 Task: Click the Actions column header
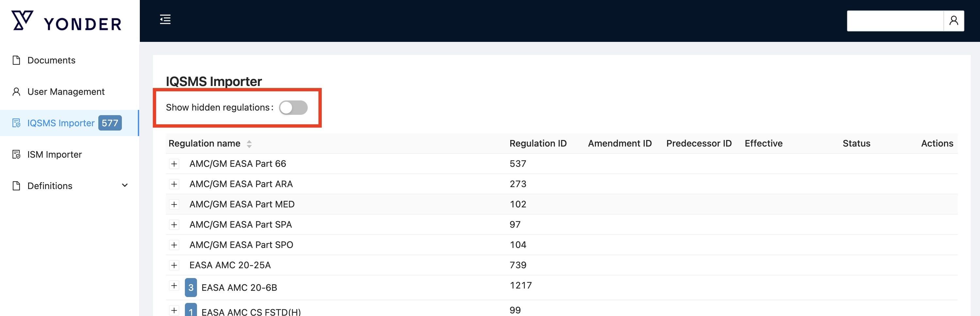[x=937, y=143]
